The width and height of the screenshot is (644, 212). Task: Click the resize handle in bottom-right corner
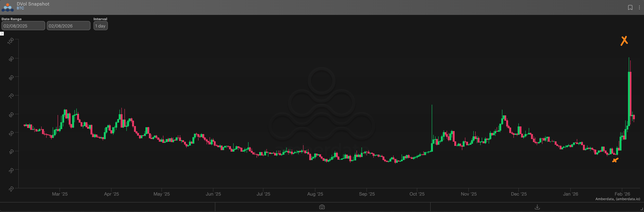click(x=642, y=209)
